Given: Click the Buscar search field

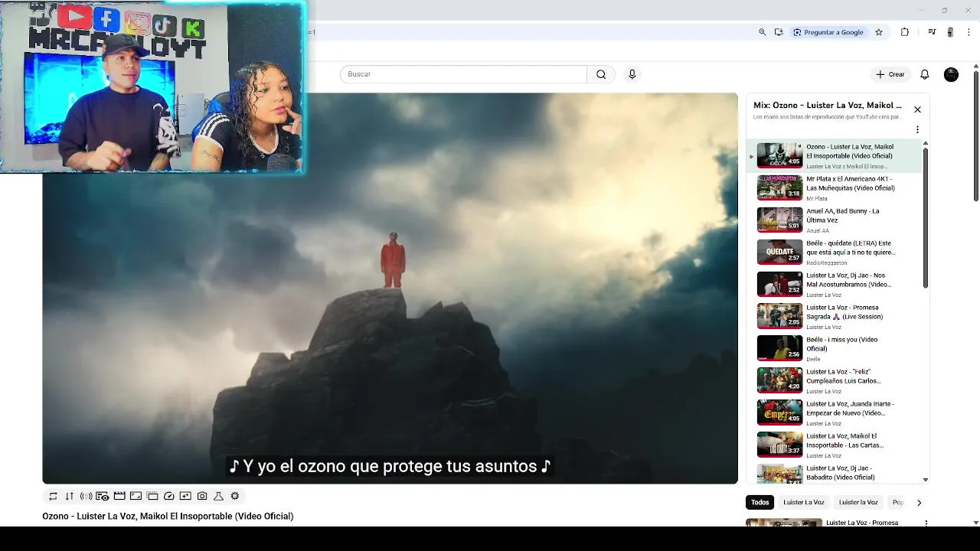Looking at the screenshot, I should pos(463,74).
